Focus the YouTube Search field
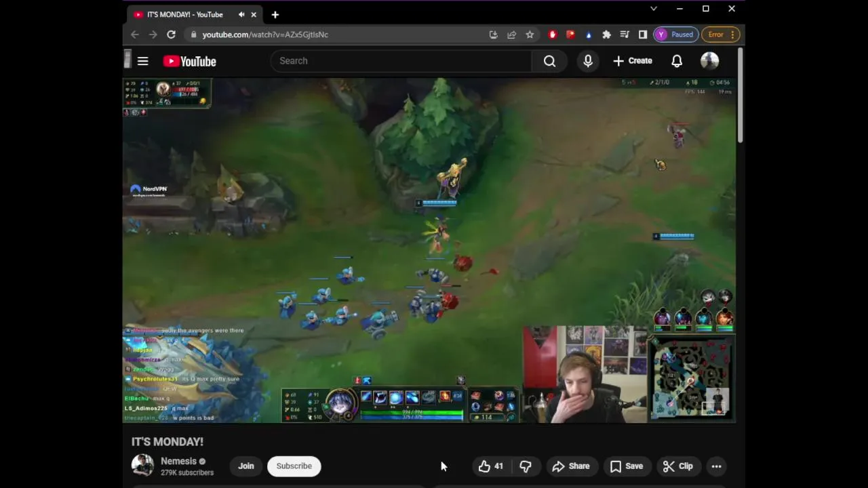Screen dimensions: 868x488 (x=401, y=61)
